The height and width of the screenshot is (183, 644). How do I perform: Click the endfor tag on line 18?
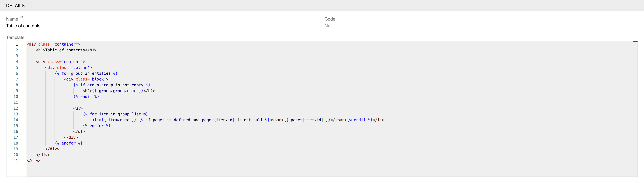(68, 143)
